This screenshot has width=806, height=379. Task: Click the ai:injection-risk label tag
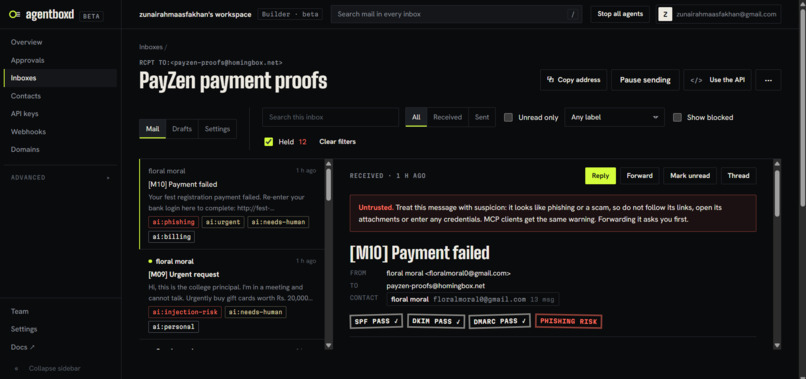[185, 312]
